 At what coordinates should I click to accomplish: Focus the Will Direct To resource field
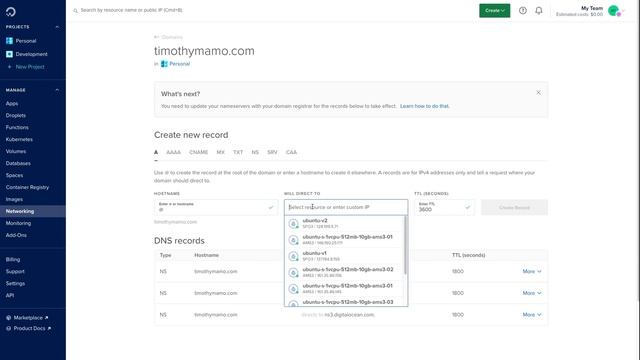(346, 207)
